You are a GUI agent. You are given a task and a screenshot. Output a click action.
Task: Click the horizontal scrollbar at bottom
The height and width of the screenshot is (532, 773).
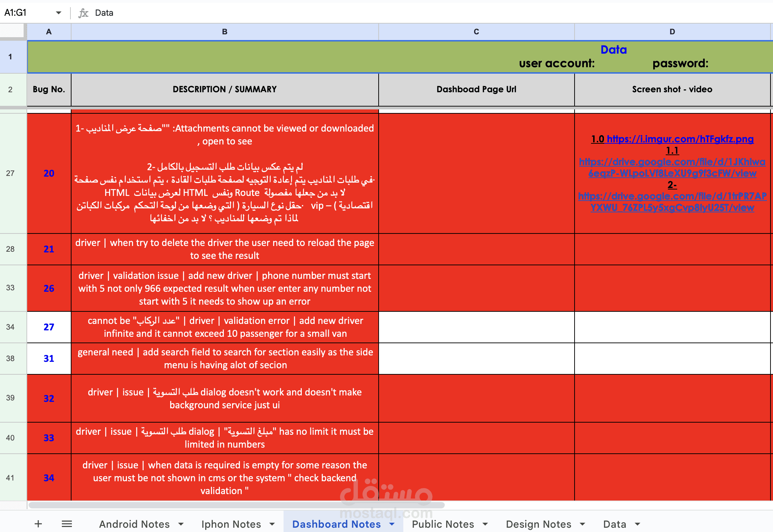tap(237, 505)
